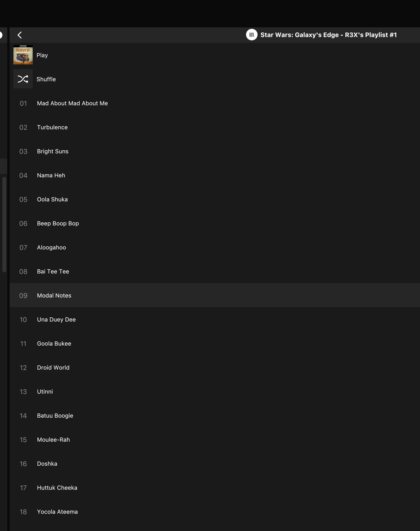Choose the Moulee-Rah track
The image size is (420, 531).
[53, 440]
